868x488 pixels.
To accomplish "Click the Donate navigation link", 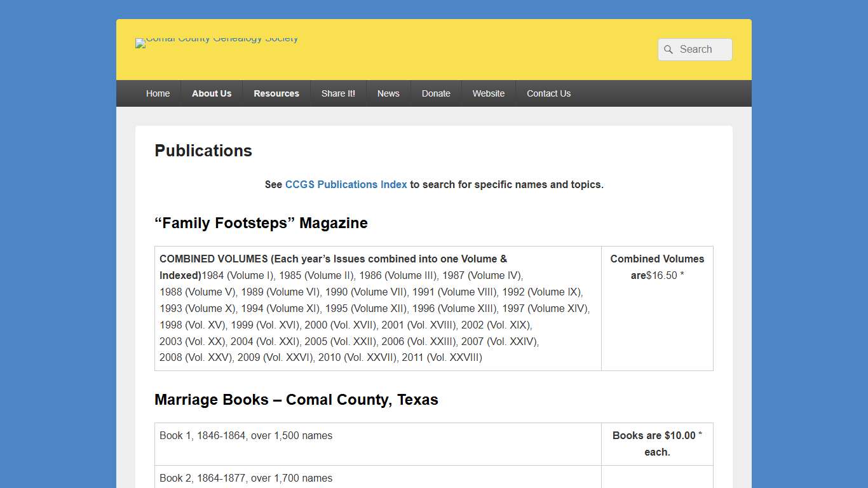I will [436, 93].
